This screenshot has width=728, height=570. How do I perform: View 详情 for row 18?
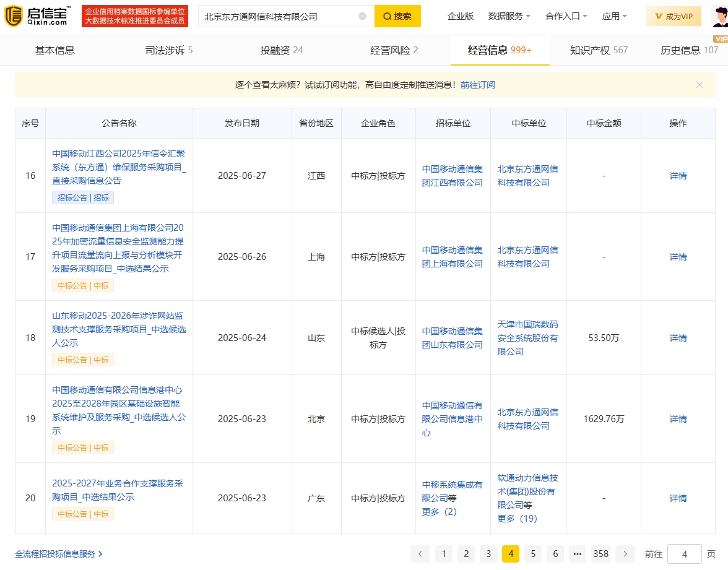pyautogui.click(x=678, y=338)
